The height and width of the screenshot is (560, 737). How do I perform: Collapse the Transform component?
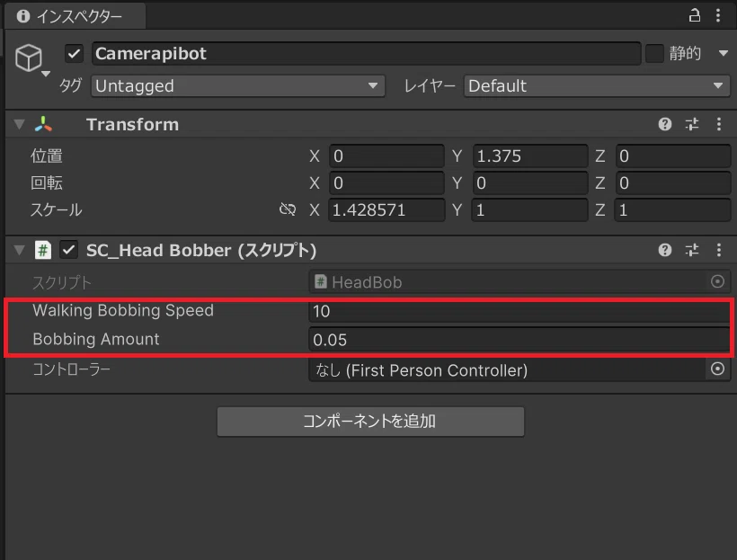(19, 125)
